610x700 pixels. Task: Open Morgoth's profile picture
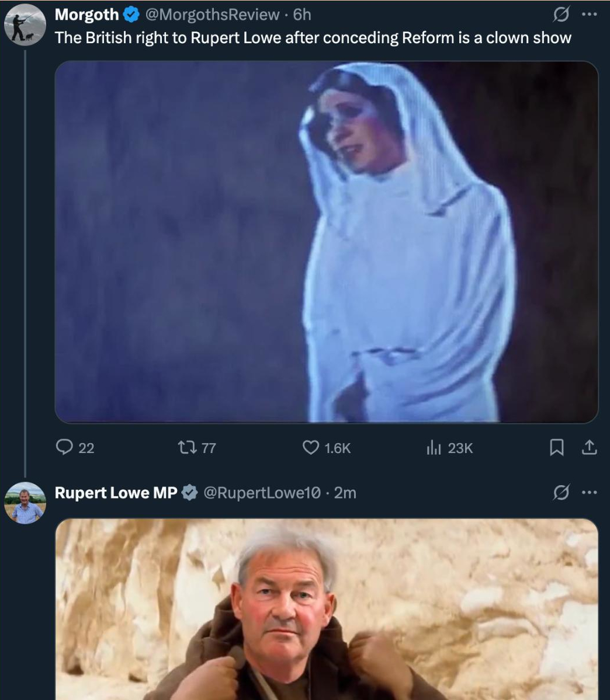25,25
